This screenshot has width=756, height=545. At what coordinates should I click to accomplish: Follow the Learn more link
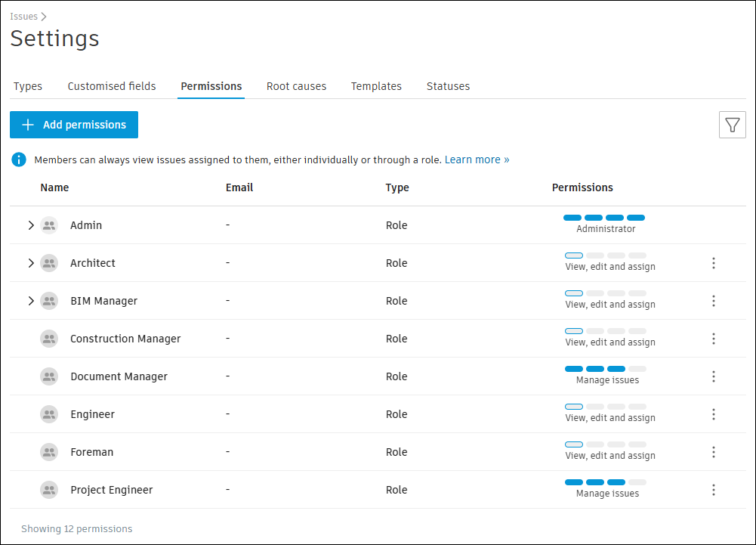tap(477, 159)
